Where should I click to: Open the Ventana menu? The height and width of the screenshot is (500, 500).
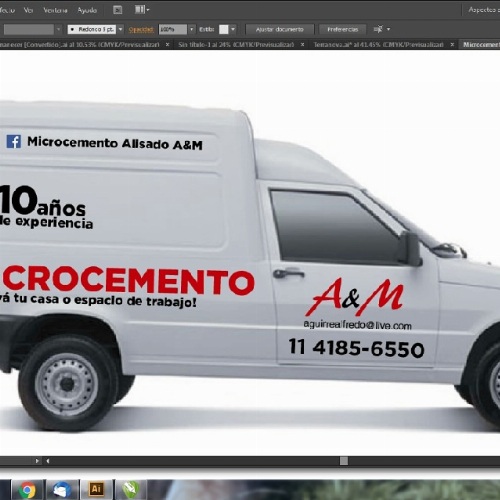coord(55,10)
